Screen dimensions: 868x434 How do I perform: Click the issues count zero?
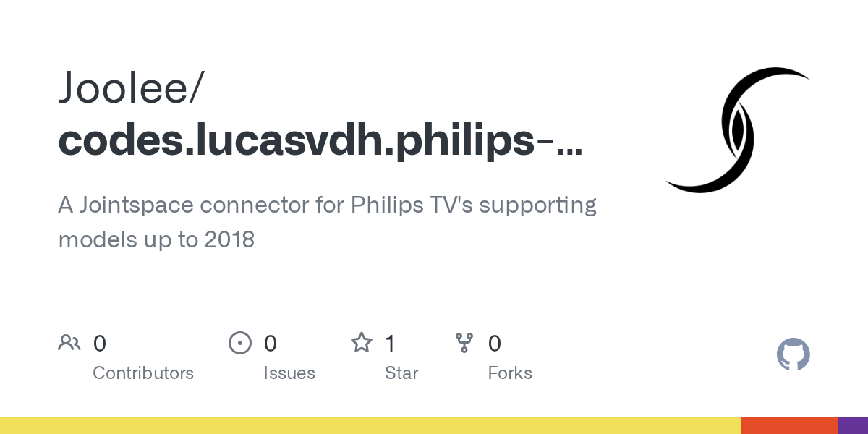[271, 343]
